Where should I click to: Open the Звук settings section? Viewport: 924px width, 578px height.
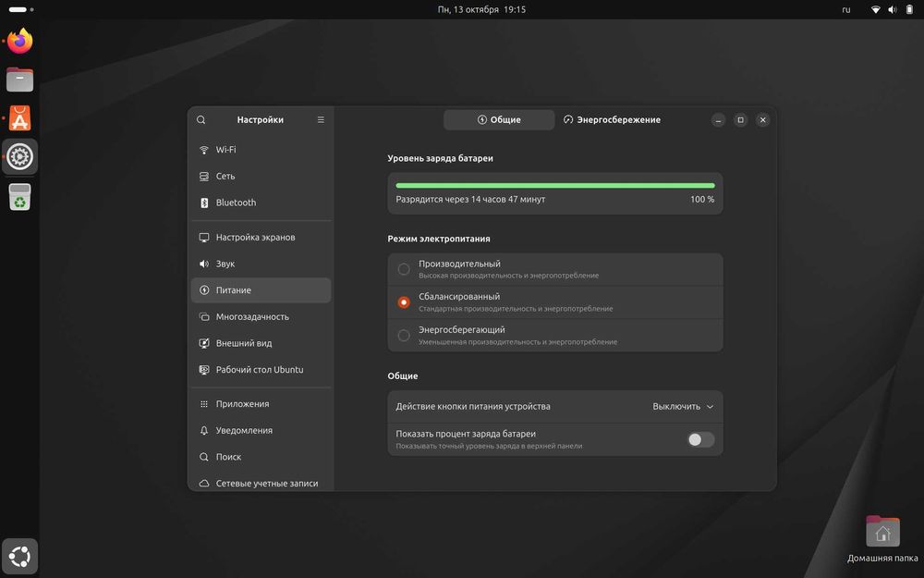coord(261,264)
